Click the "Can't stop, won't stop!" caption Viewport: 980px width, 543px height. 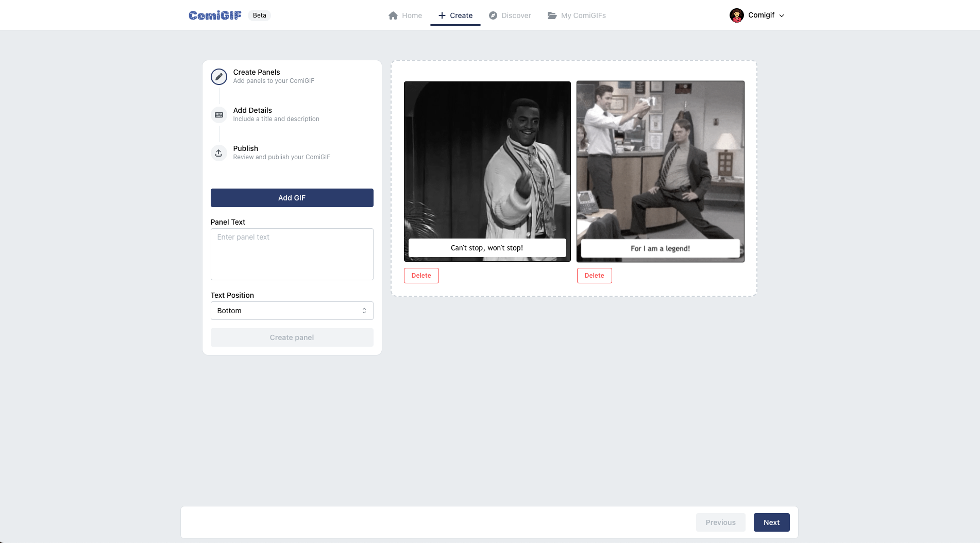point(487,248)
